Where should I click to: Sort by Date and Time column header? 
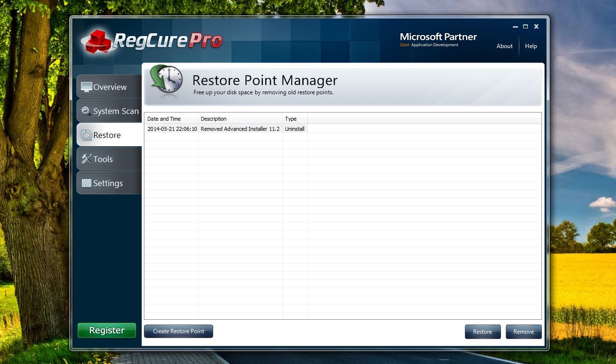click(x=171, y=119)
